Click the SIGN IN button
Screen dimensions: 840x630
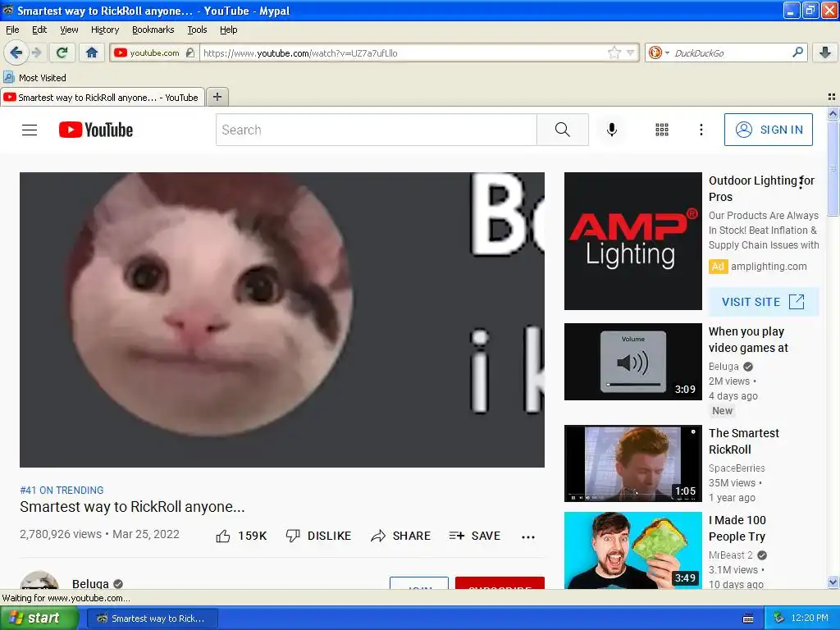[768, 130]
